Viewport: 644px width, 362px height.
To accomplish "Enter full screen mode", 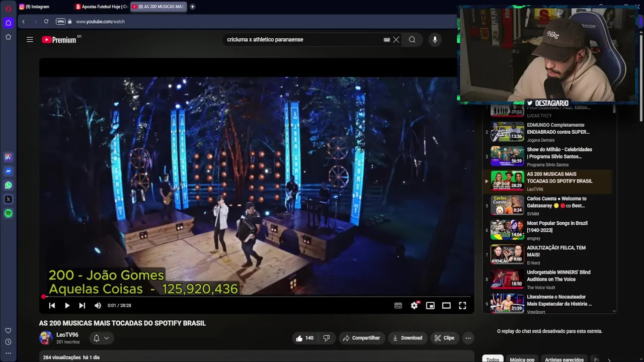I will point(462,306).
